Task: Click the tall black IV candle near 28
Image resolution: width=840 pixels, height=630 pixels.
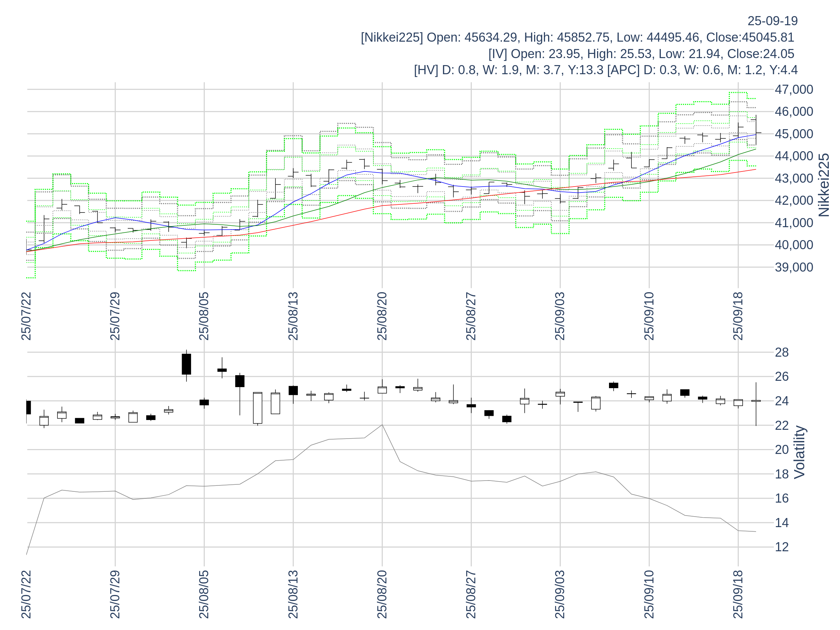Action: point(187,364)
